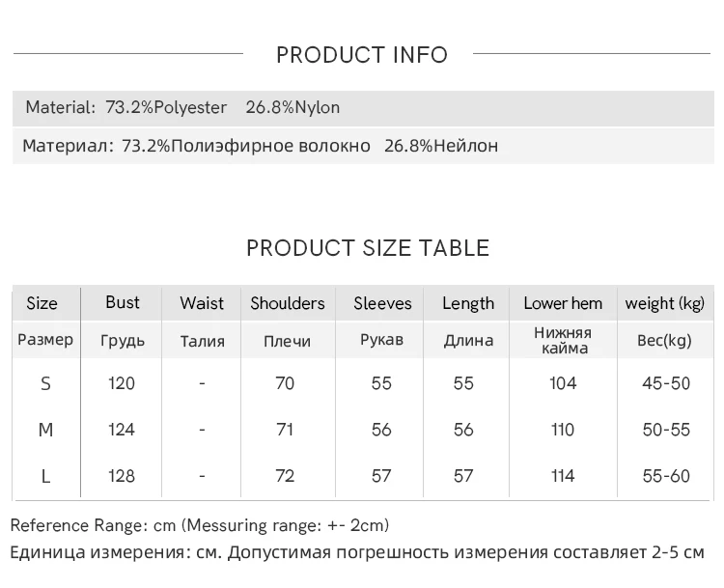
Task: Click the Length column header
Action: click(x=468, y=303)
